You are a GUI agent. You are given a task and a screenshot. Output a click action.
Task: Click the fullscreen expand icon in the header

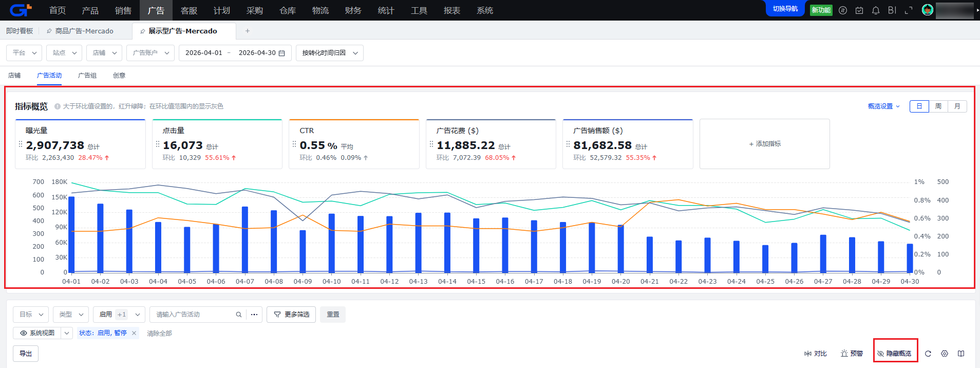click(x=909, y=10)
